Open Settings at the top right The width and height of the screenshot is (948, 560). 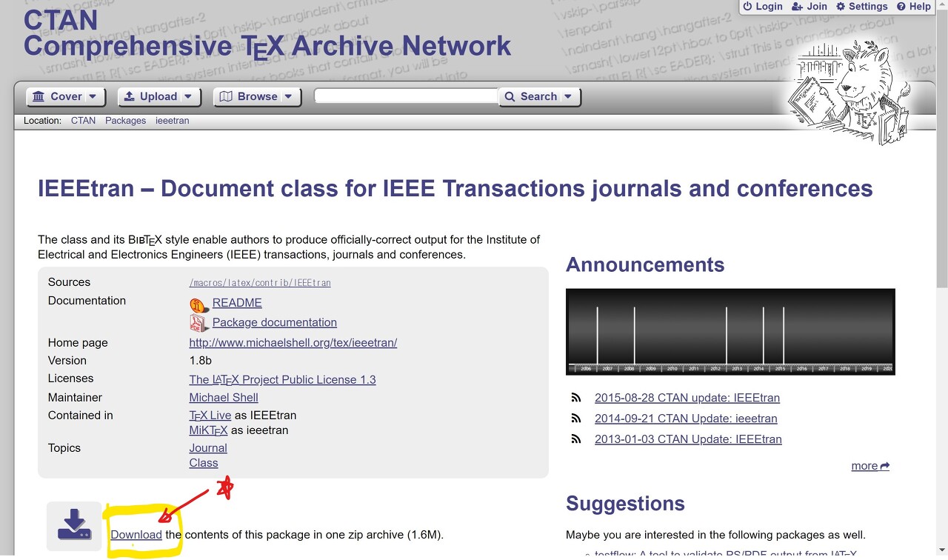pyautogui.click(x=862, y=6)
